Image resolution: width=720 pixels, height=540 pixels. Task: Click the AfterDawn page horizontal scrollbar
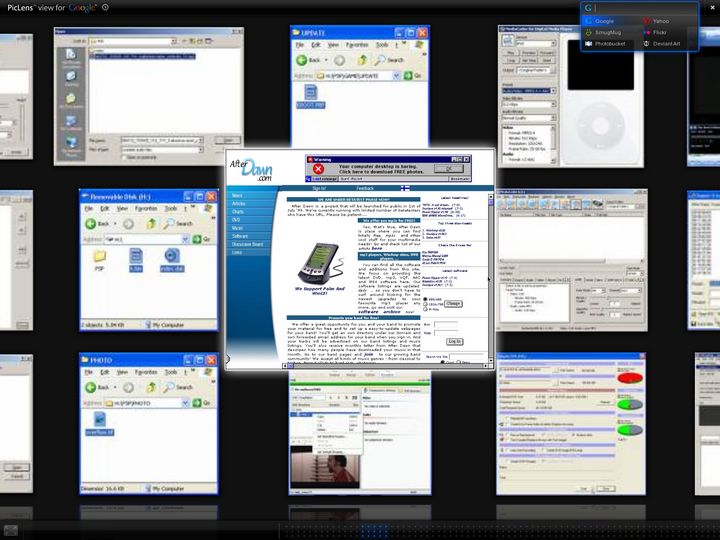pyautogui.click(x=385, y=366)
